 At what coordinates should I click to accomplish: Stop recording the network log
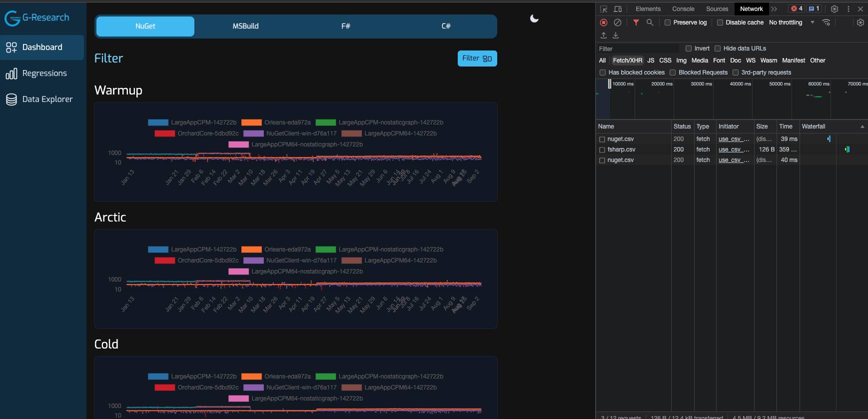(604, 22)
